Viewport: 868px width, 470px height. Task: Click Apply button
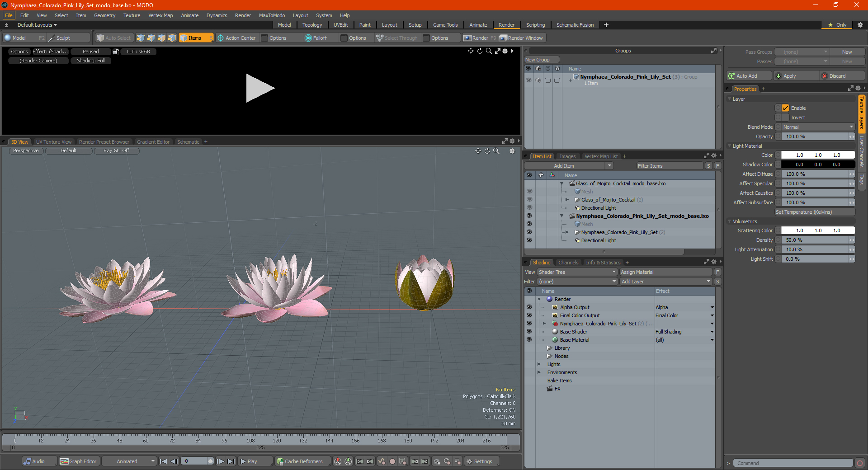(x=796, y=76)
